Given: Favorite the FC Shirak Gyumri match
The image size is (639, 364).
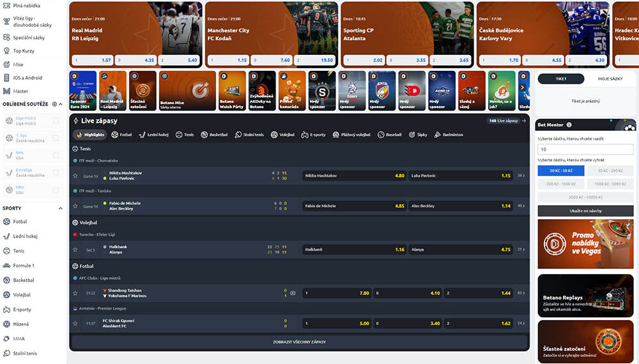Looking at the screenshot, I should click(75, 323).
